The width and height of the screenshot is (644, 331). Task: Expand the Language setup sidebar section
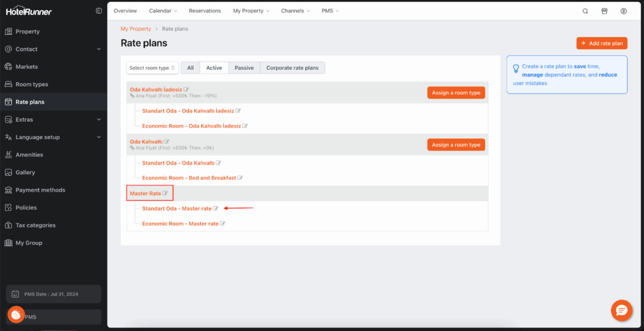point(99,137)
